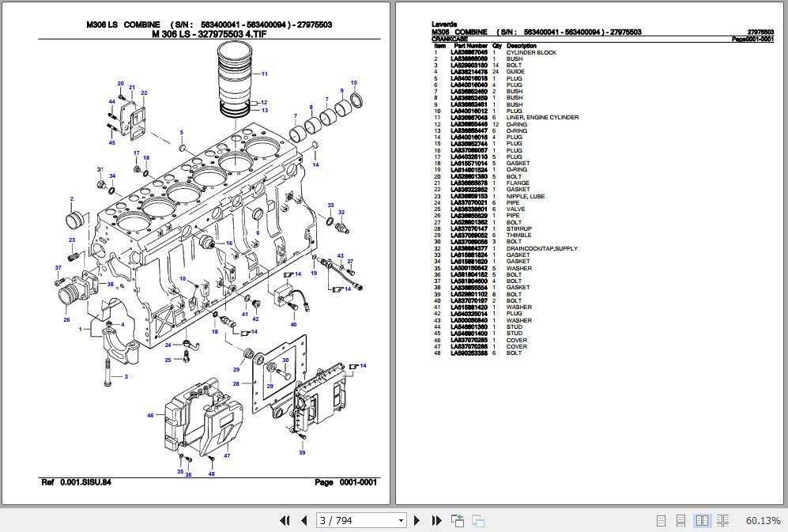The image size is (788, 532).
Task: Jump to the first page
Action: click(286, 521)
